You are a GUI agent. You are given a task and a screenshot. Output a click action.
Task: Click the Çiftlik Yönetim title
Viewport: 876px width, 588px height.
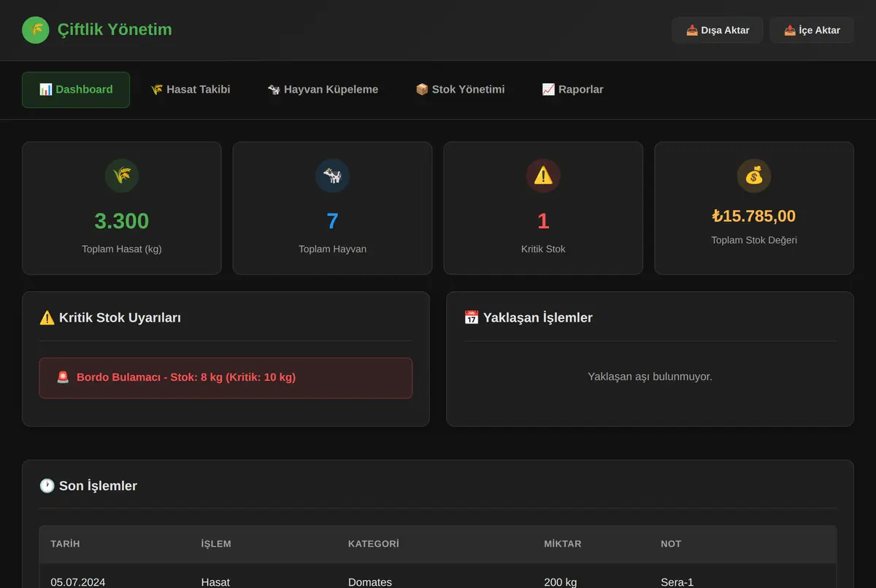point(115,30)
